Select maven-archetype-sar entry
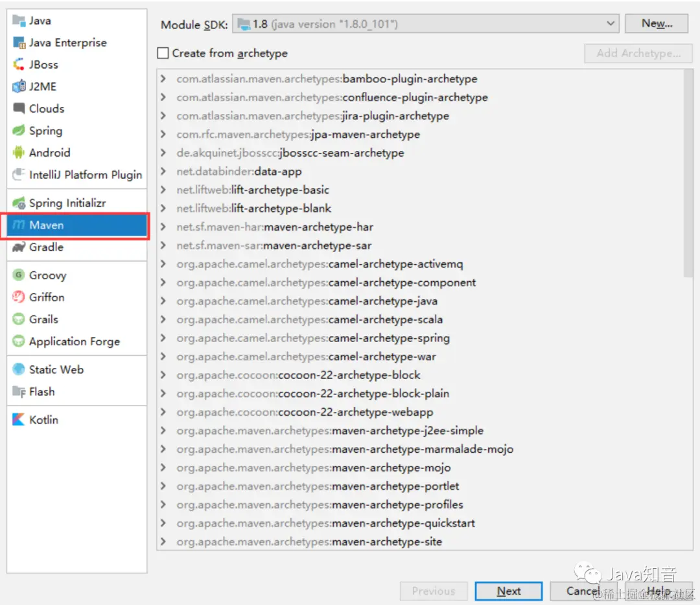Screen dimensions: 700x605 coord(274,245)
